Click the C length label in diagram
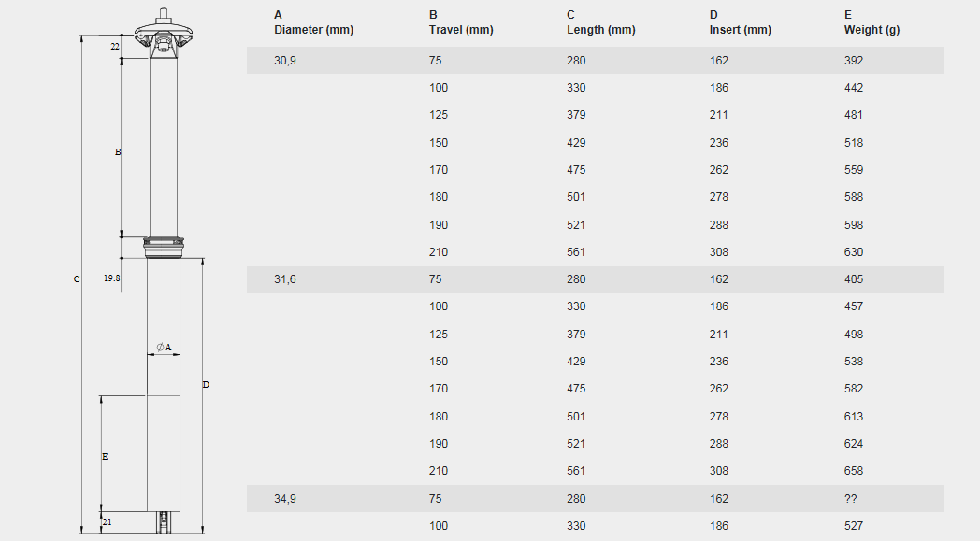The width and height of the screenshot is (980, 541). click(77, 279)
